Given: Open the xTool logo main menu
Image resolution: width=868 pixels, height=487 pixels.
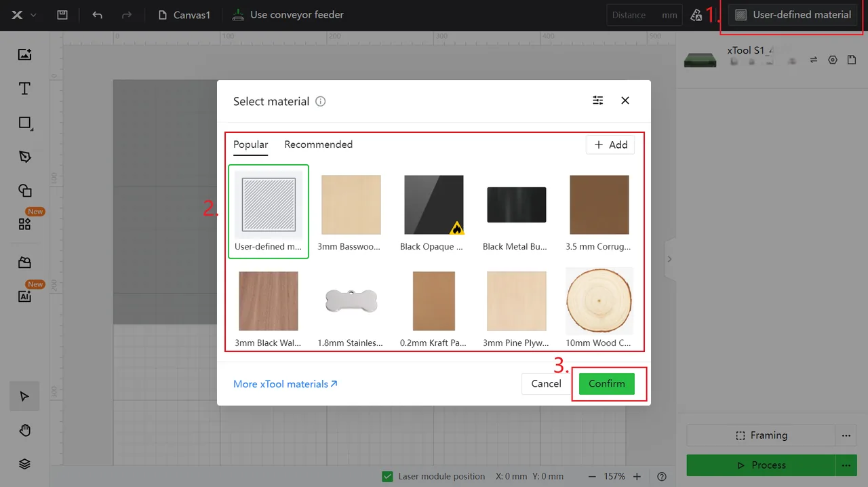Looking at the screenshot, I should [x=24, y=15].
